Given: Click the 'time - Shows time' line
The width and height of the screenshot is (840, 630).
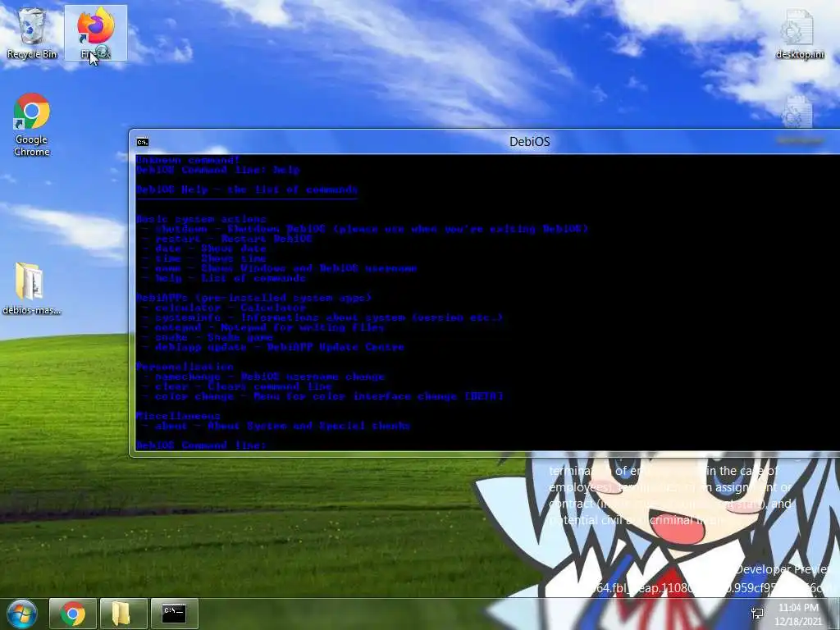Looking at the screenshot, I should 204,258.
